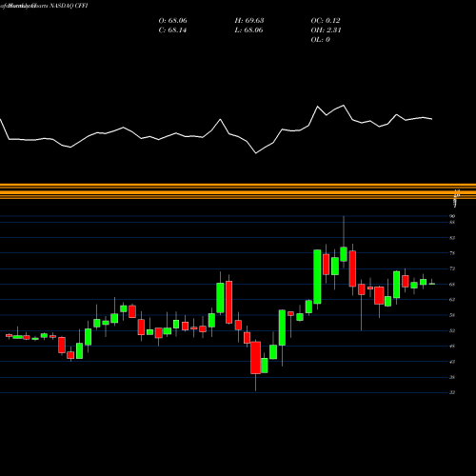Click the white indicator line's lowest trough
The height and width of the screenshot is (476, 476).
click(256, 153)
